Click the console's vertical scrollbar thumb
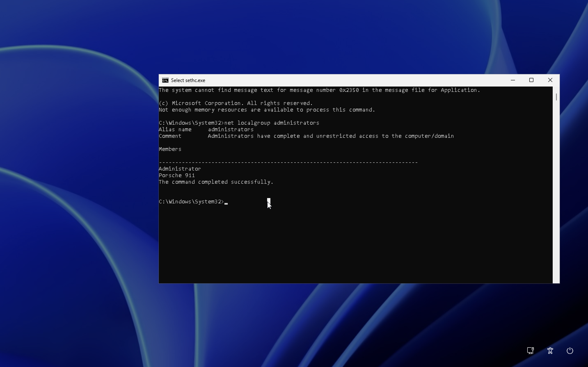Image resolution: width=588 pixels, height=367 pixels. coord(556,97)
